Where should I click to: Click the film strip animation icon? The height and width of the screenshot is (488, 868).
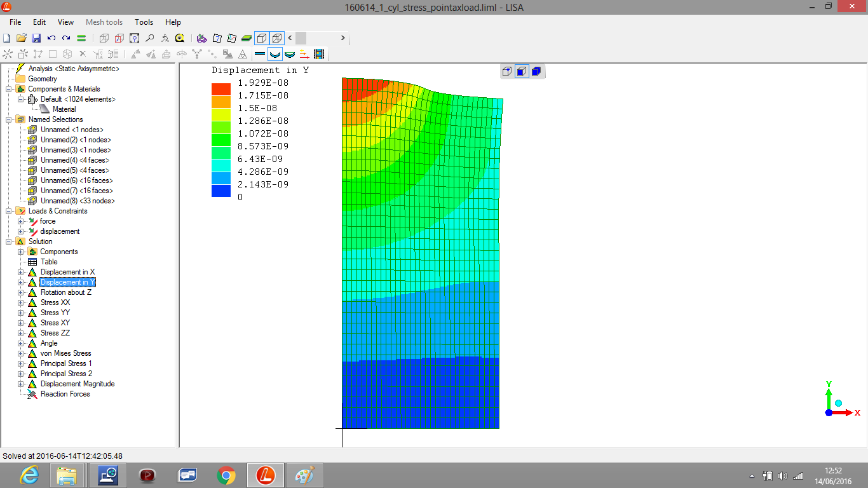(319, 54)
